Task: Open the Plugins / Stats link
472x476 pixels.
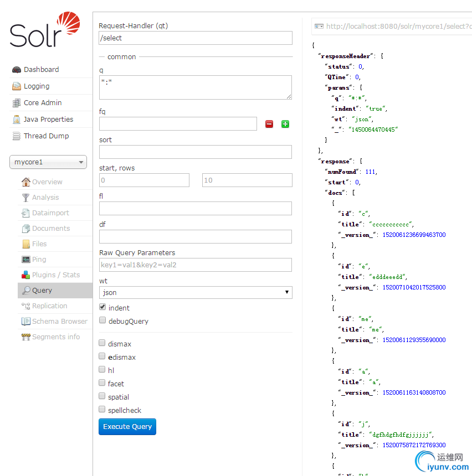Action: pyautogui.click(x=56, y=275)
